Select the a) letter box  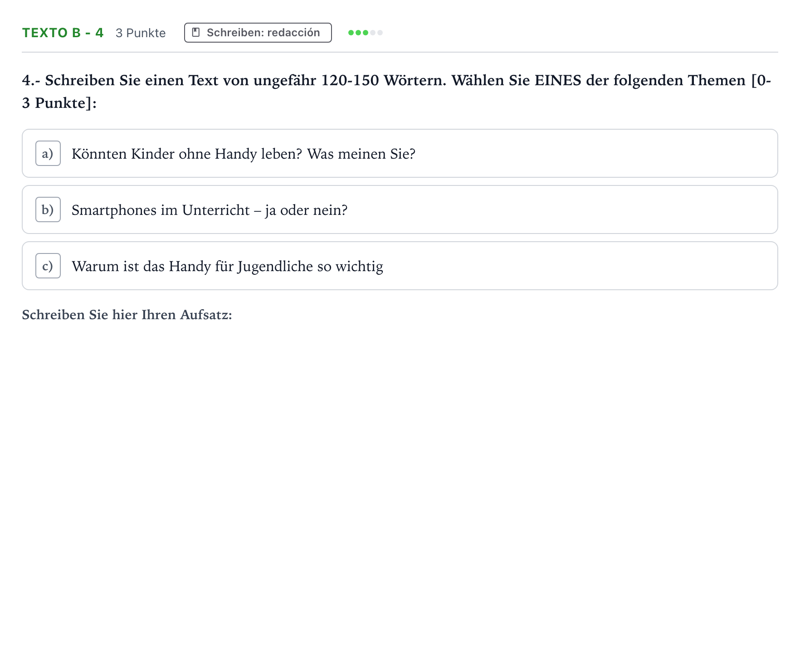click(x=48, y=153)
